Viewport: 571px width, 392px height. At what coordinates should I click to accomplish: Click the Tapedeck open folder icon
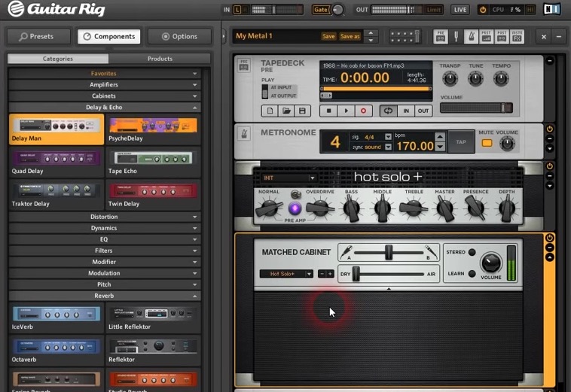[x=286, y=111]
